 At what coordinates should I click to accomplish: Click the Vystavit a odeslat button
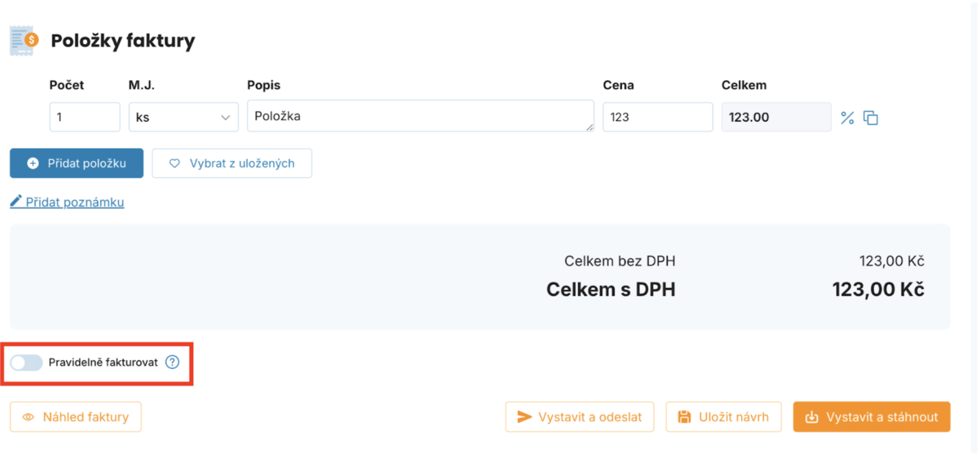coord(579,417)
